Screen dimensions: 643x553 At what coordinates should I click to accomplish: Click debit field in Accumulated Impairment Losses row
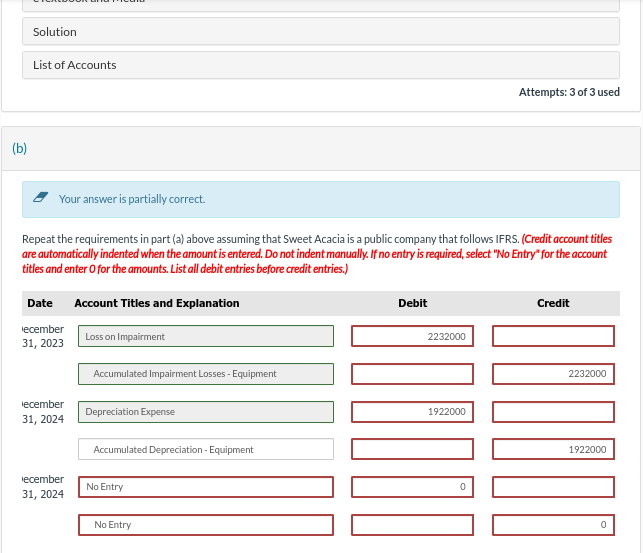click(412, 374)
